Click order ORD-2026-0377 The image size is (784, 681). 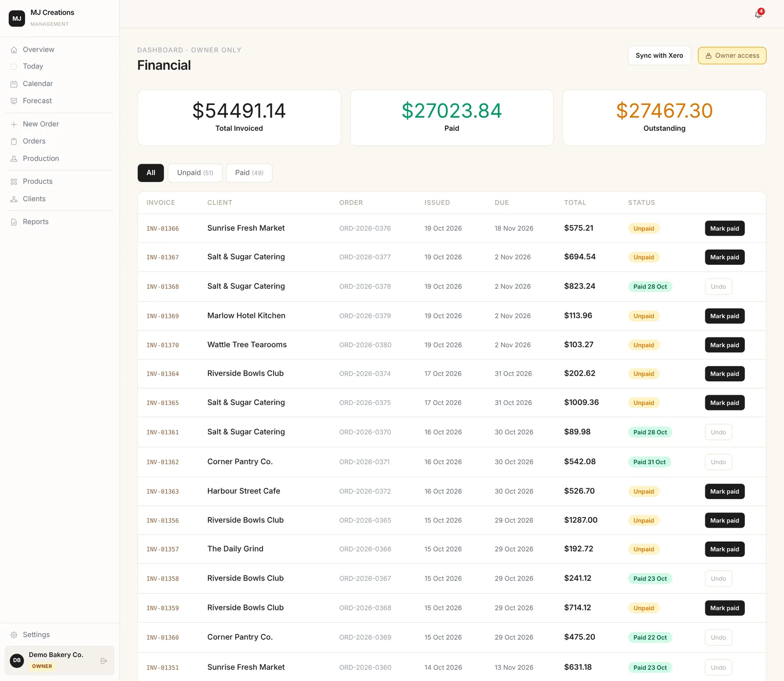click(365, 257)
